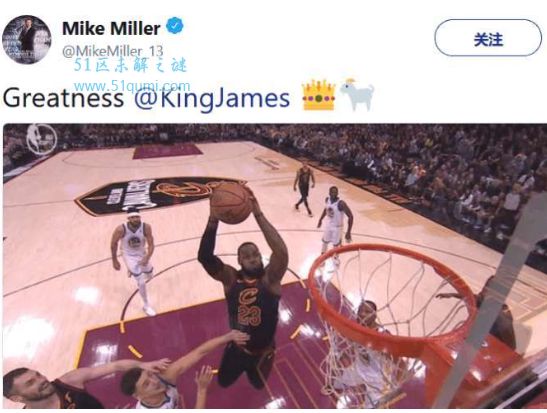
Task: Click the Cavaliers center court logo
Action: [x=159, y=195]
